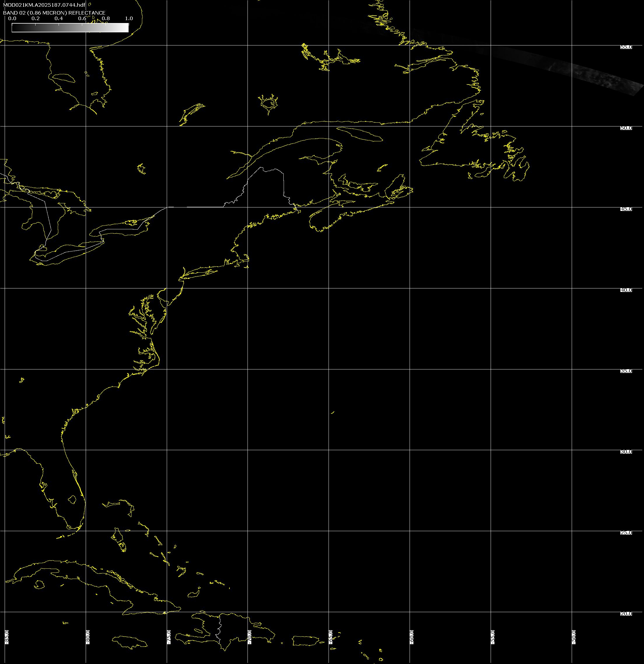Select the -80.0 longitude label
Viewport: 644px width, 664px height.
88,637
